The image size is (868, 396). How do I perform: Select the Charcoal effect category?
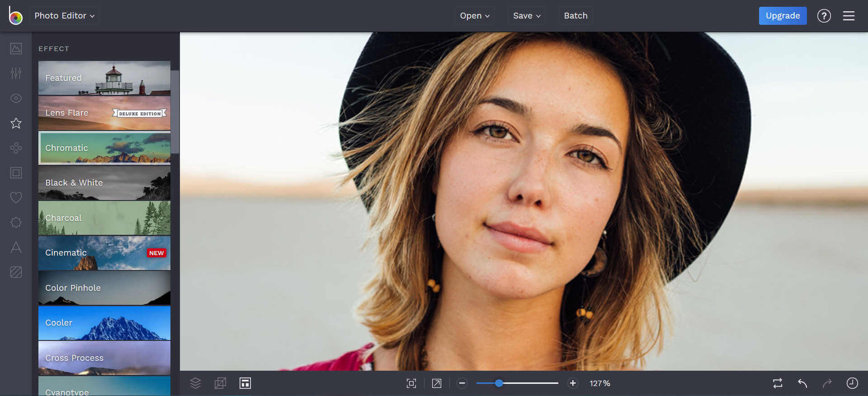(104, 218)
